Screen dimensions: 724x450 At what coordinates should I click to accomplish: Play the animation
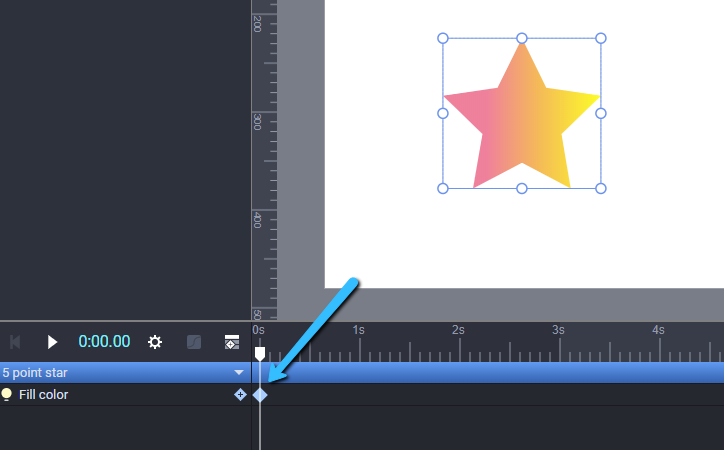(x=52, y=342)
